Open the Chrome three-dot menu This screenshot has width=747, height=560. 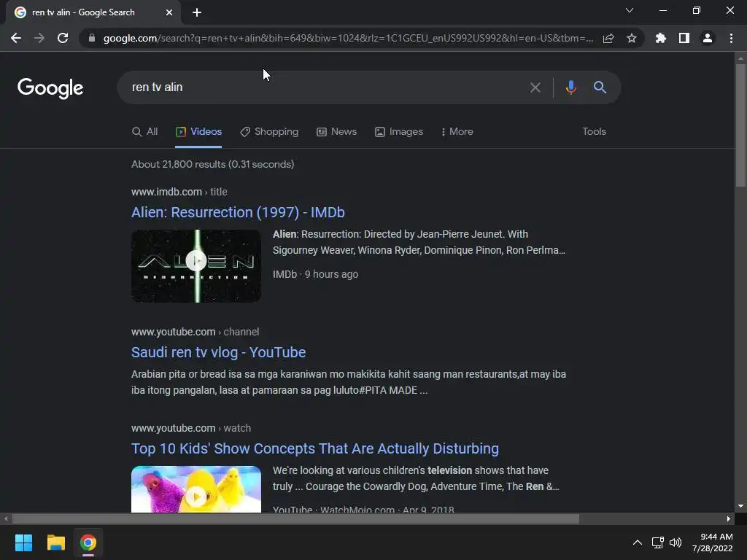pos(731,38)
